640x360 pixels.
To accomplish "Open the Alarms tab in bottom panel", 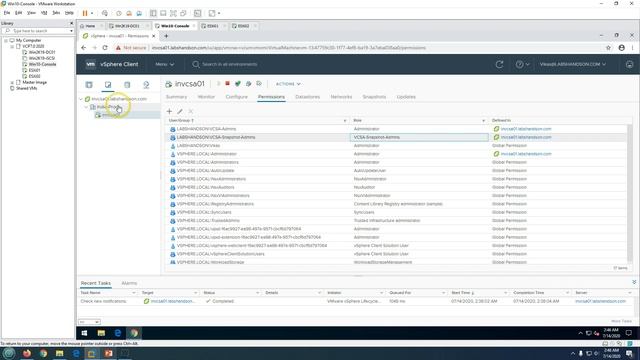I will (x=129, y=283).
